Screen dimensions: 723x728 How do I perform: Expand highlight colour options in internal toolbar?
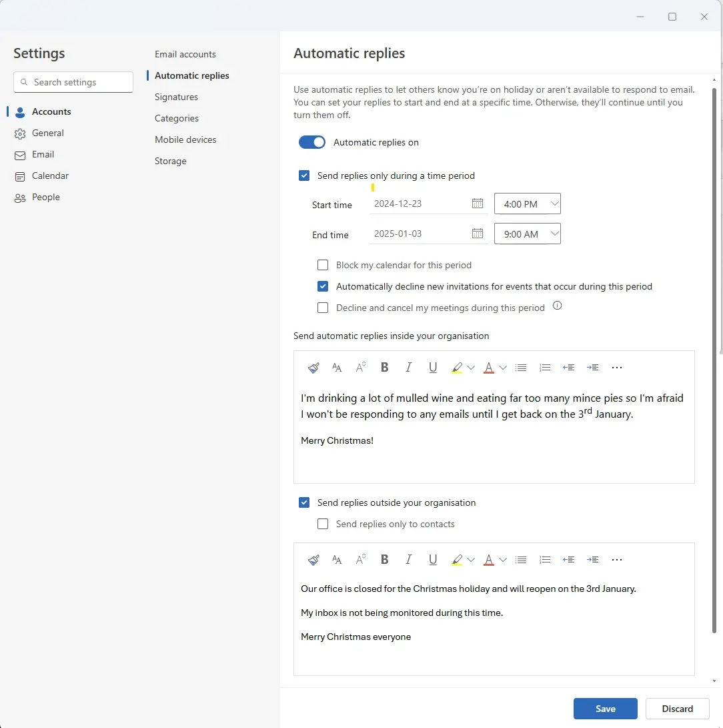[471, 368]
